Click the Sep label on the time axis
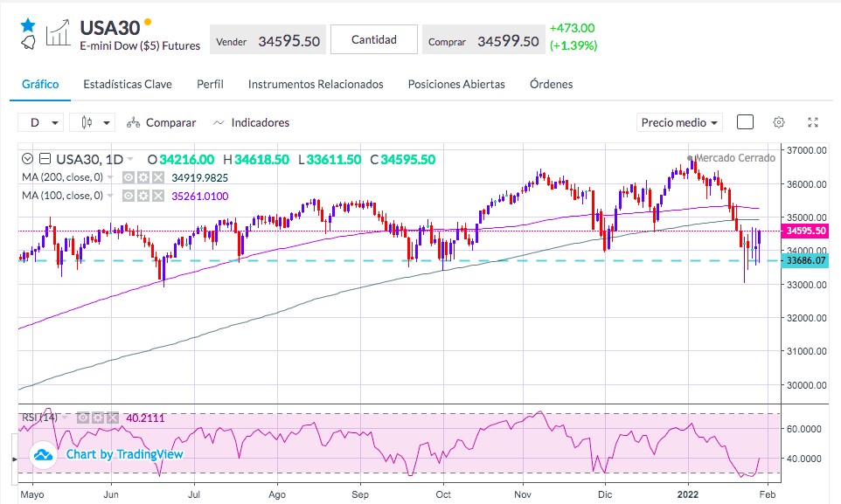Image resolution: width=841 pixels, height=504 pixels. coord(360,494)
